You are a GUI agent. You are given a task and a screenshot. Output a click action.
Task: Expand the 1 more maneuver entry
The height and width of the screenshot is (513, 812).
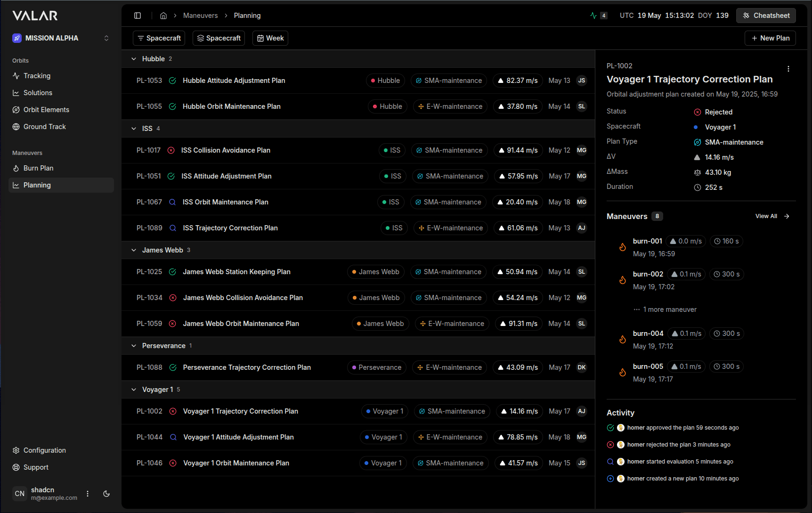pos(665,309)
